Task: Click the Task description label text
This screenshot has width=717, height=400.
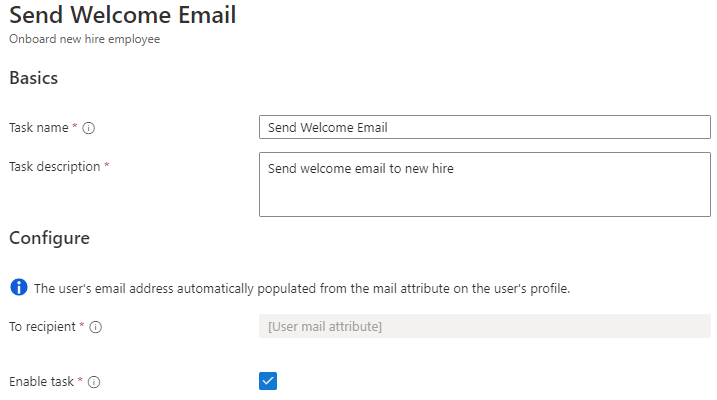Action: 54,167
